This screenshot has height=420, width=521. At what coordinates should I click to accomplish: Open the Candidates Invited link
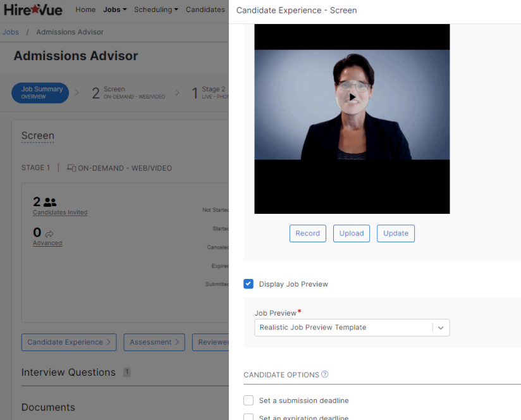pyautogui.click(x=60, y=213)
